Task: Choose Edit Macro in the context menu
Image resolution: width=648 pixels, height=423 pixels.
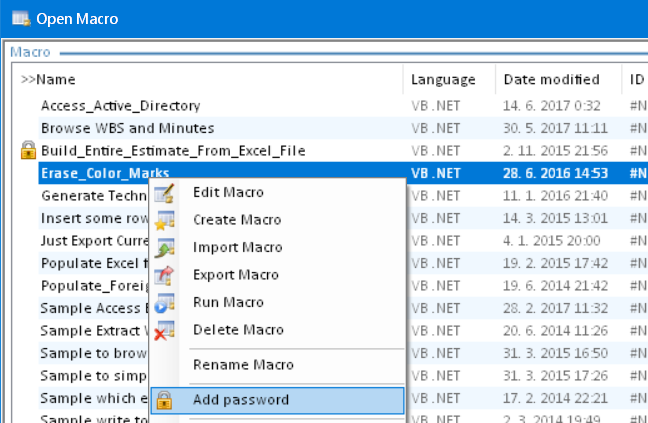Action: (228, 192)
